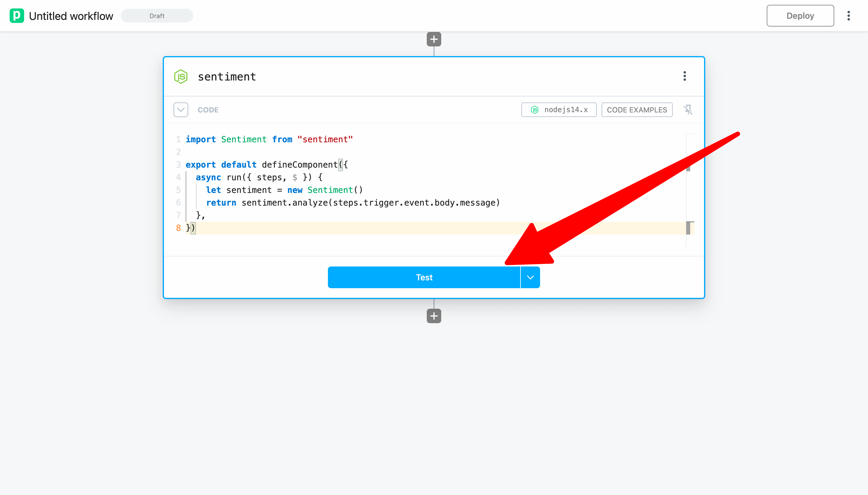Collapse the CODE section chevron
Viewport: 868px width, 495px height.
(181, 110)
